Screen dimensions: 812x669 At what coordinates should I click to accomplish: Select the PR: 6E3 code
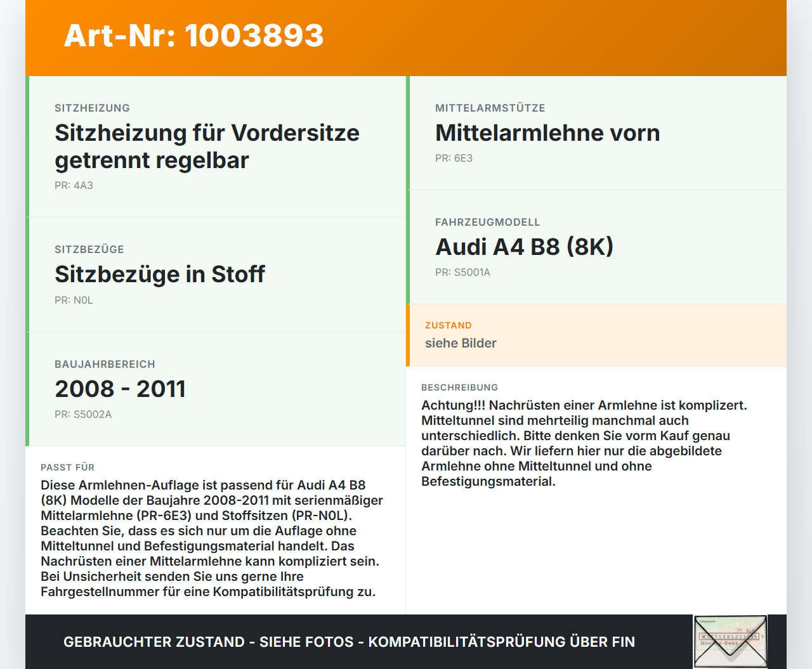(454, 158)
